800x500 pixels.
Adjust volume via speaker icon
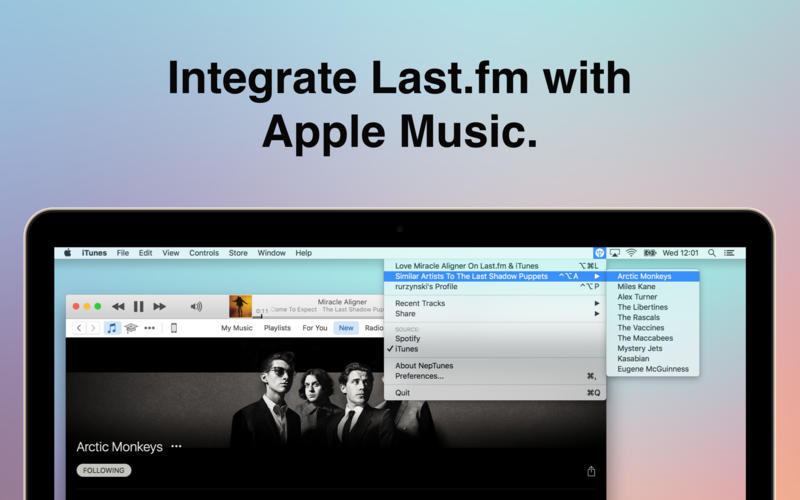[x=196, y=306]
